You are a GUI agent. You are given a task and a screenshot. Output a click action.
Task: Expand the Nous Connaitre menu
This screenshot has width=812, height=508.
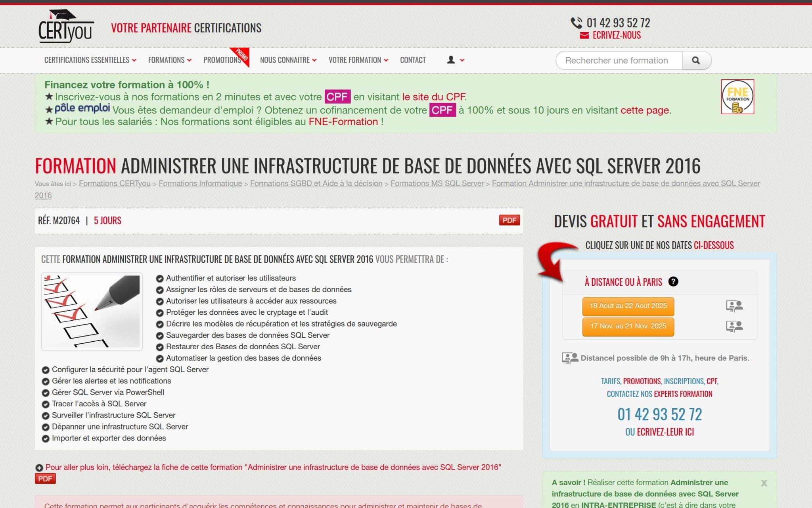coord(288,60)
